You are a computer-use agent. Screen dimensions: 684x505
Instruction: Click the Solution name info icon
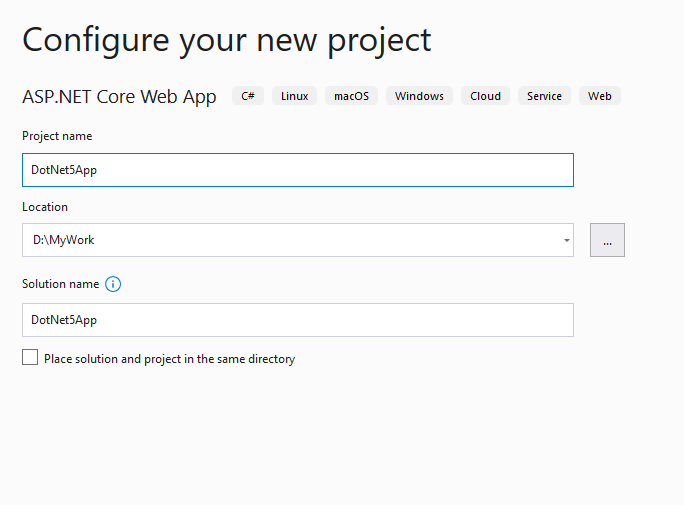pos(113,284)
